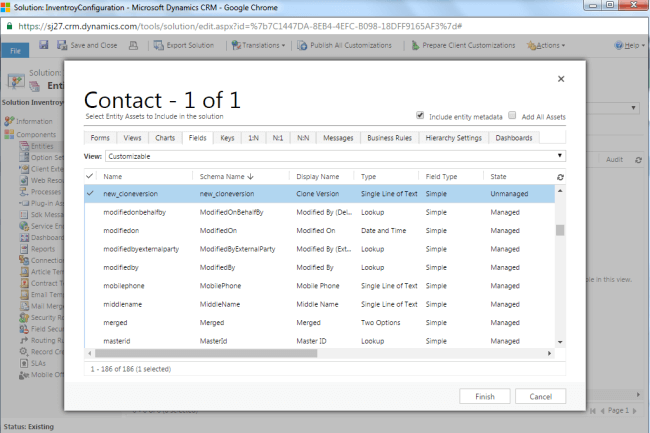Image resolution: width=650 pixels, height=433 pixels.
Task: Select the modifiedbyexternalparty row
Action: point(319,249)
